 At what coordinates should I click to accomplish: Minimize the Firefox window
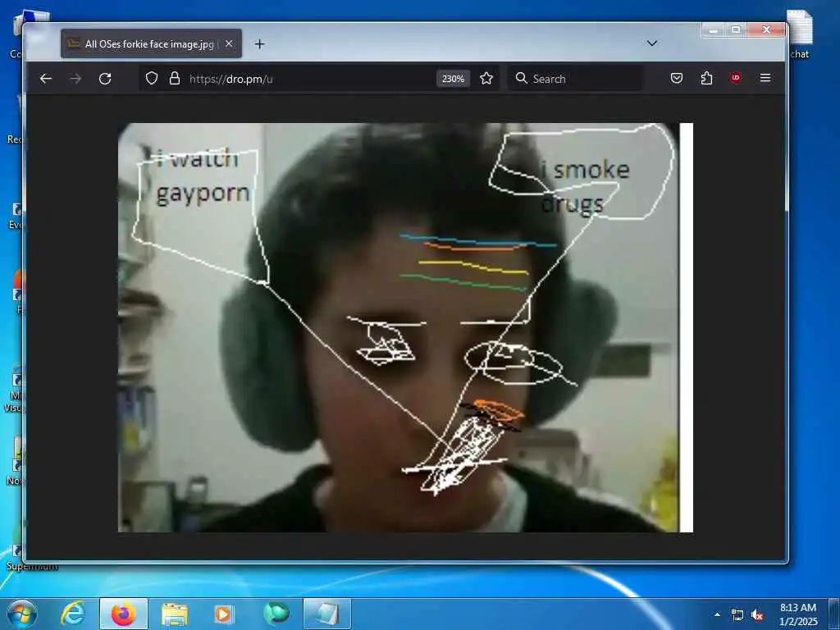pos(713,30)
